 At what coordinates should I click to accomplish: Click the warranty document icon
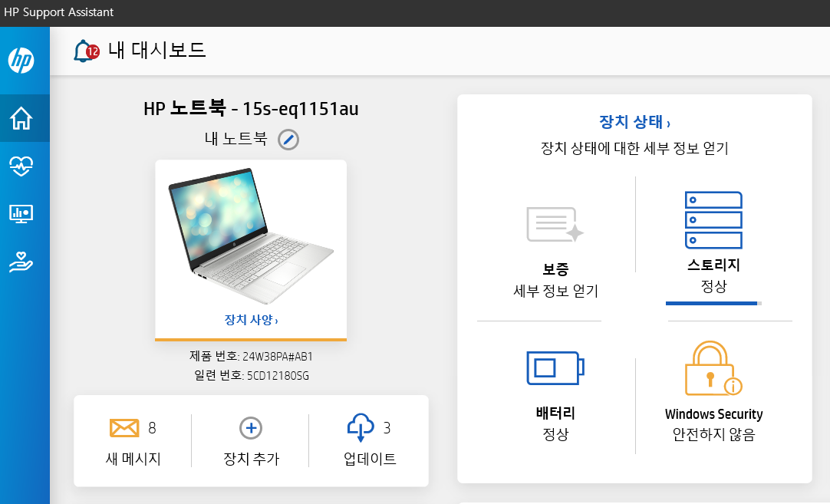pyautogui.click(x=555, y=225)
